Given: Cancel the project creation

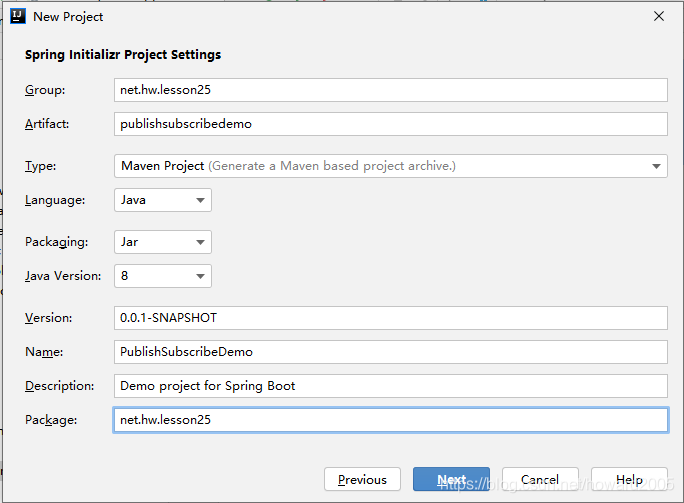Looking at the screenshot, I should click(540, 479).
